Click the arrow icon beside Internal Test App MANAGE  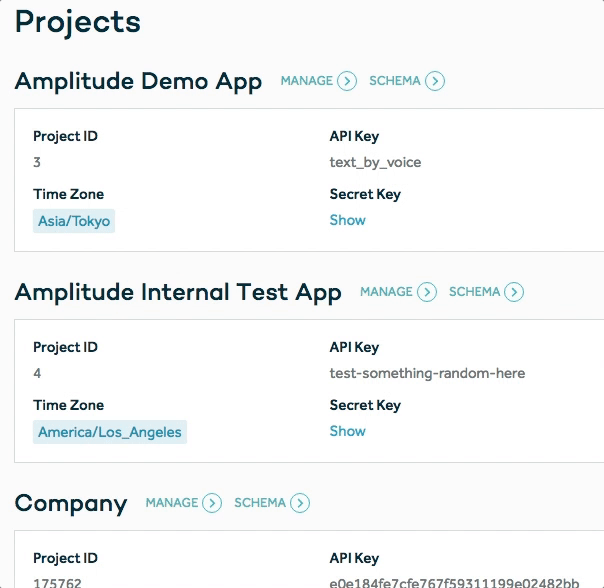pyautogui.click(x=427, y=292)
